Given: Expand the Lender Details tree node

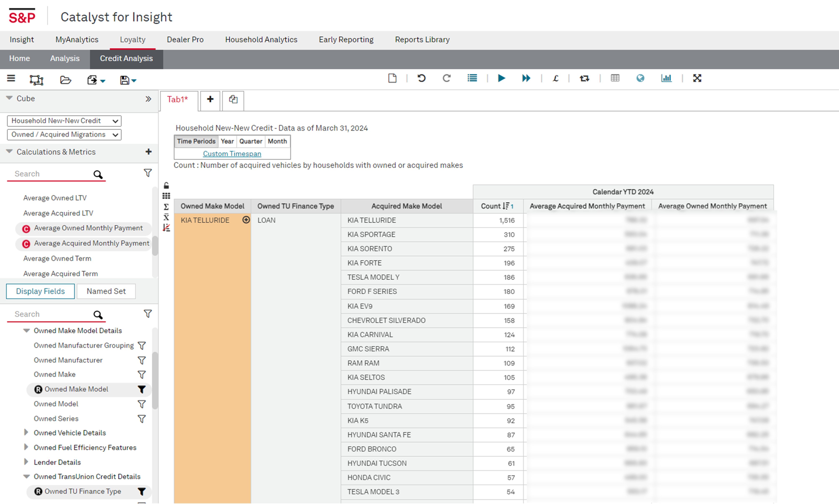Looking at the screenshot, I should click(26, 462).
